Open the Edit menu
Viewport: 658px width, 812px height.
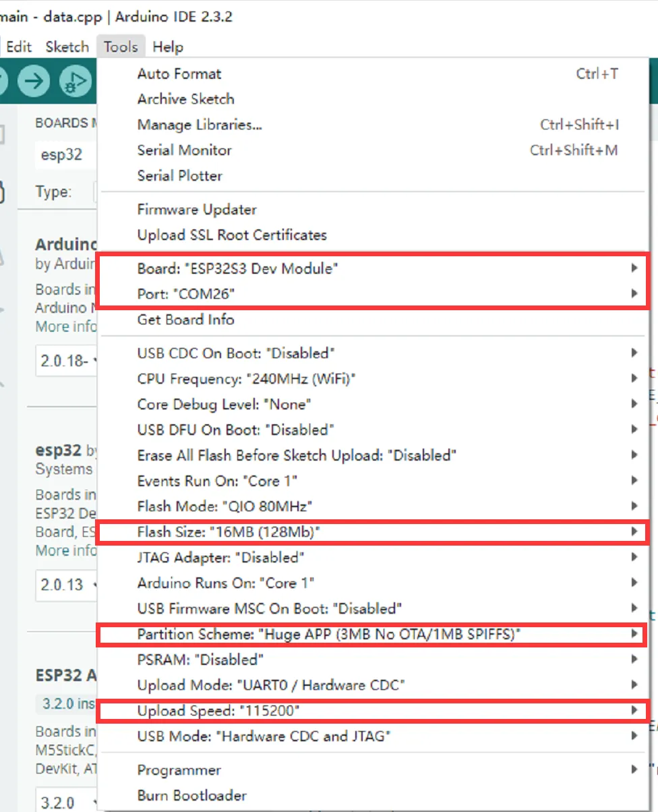tap(19, 47)
